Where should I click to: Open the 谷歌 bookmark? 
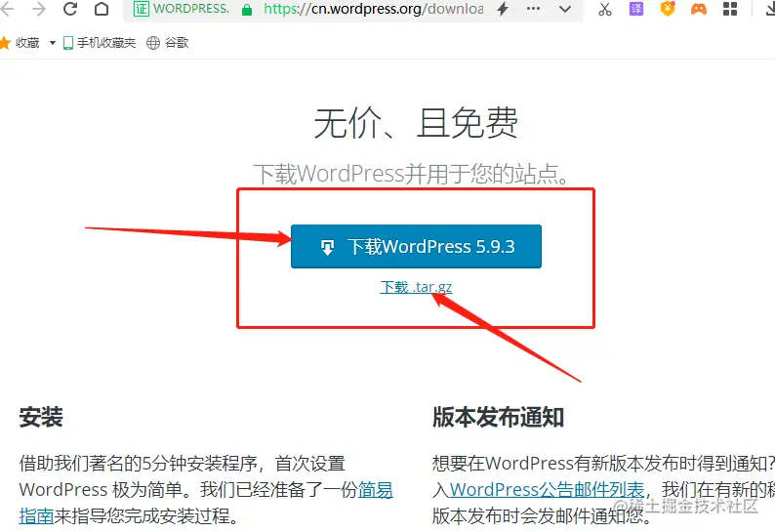click(168, 43)
